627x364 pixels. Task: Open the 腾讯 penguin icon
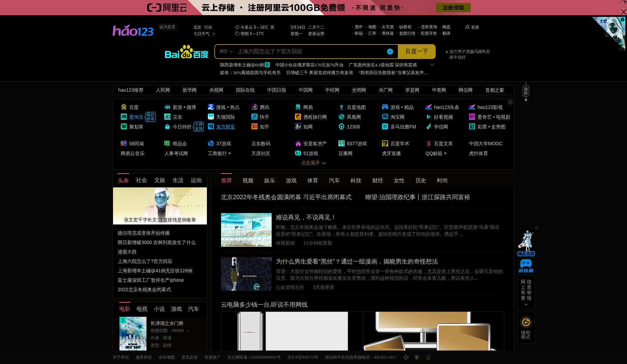click(254, 107)
